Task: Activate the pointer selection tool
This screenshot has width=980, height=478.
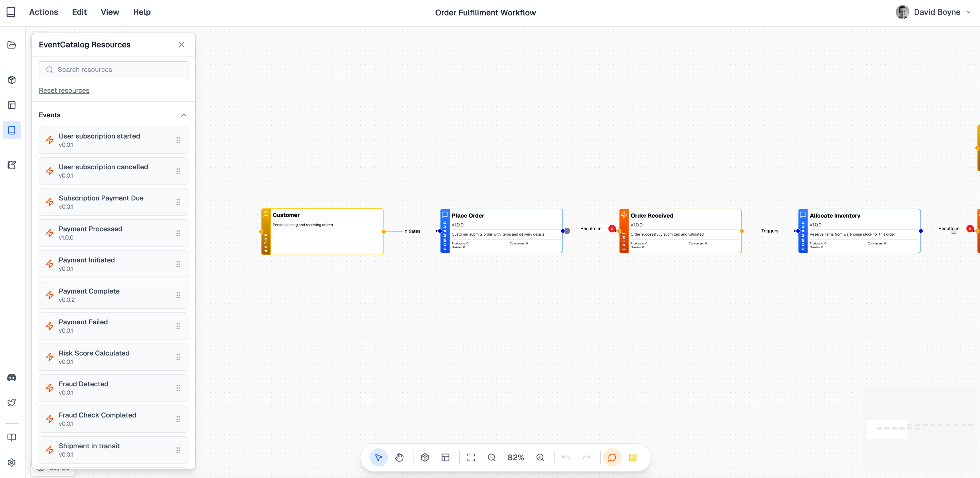Action: coord(379,457)
